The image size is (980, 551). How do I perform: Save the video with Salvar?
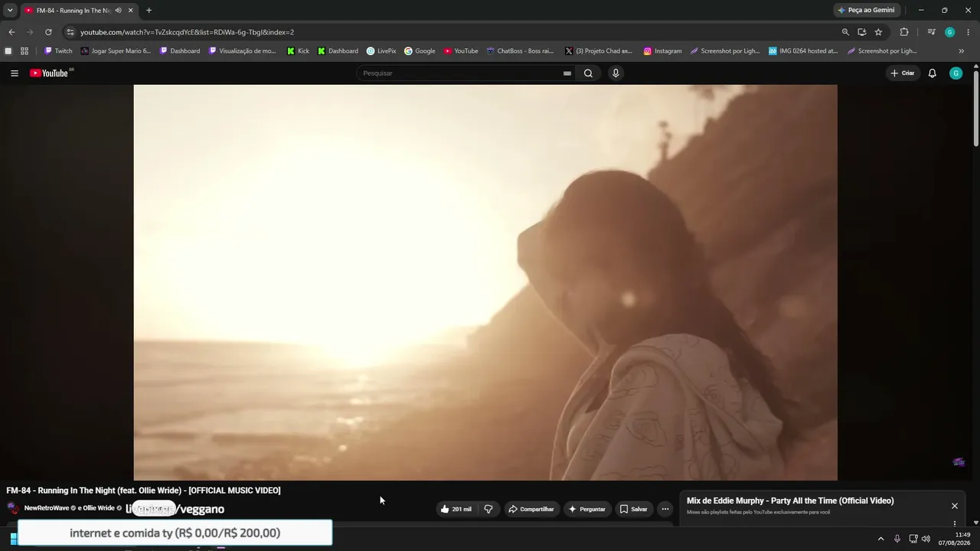pyautogui.click(x=634, y=509)
